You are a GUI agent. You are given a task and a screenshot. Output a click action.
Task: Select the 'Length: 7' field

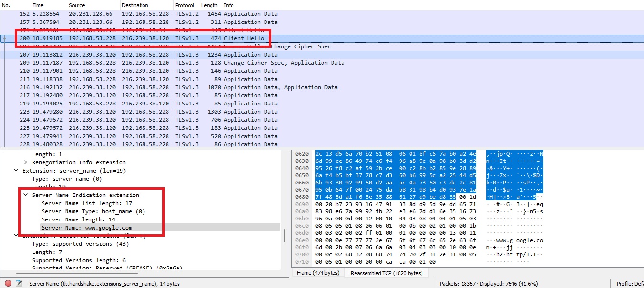coord(47,252)
